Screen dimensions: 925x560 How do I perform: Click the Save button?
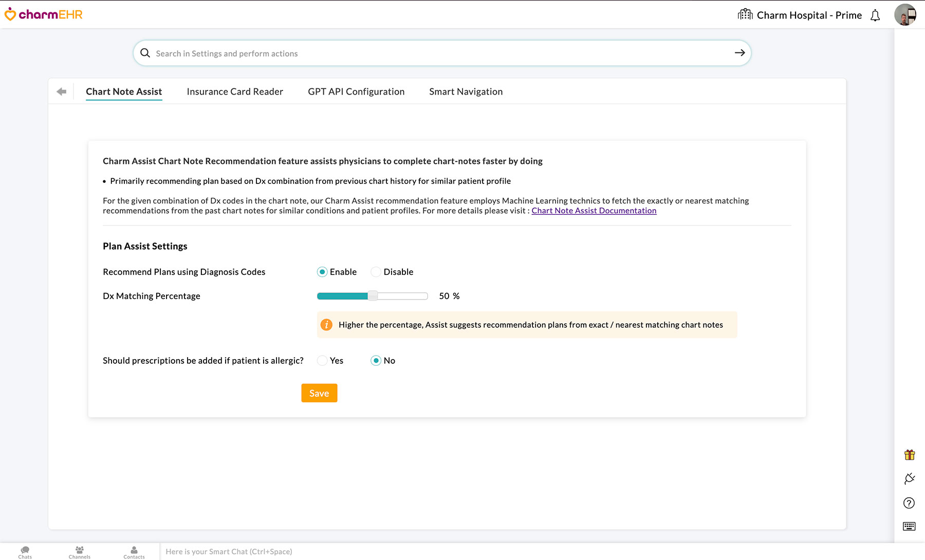click(x=319, y=393)
